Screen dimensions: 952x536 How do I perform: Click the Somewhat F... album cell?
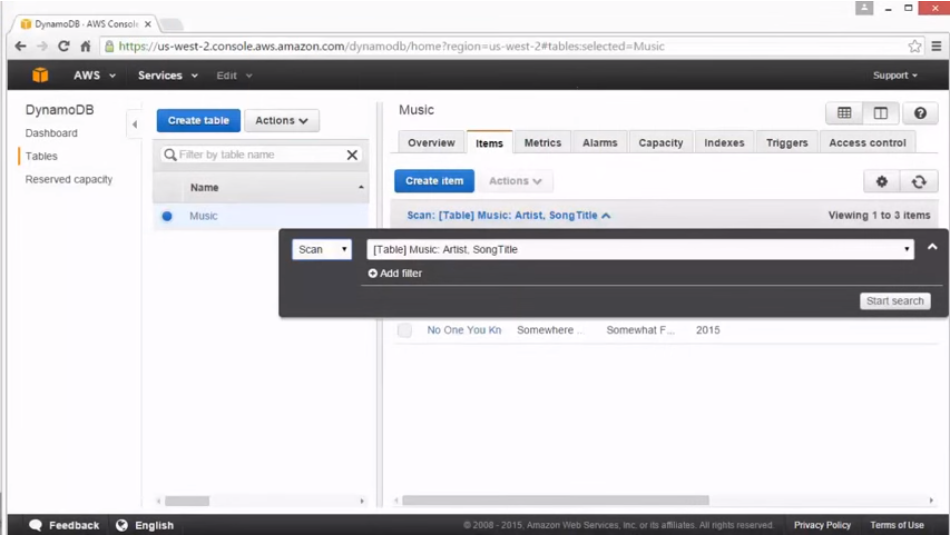coord(640,330)
